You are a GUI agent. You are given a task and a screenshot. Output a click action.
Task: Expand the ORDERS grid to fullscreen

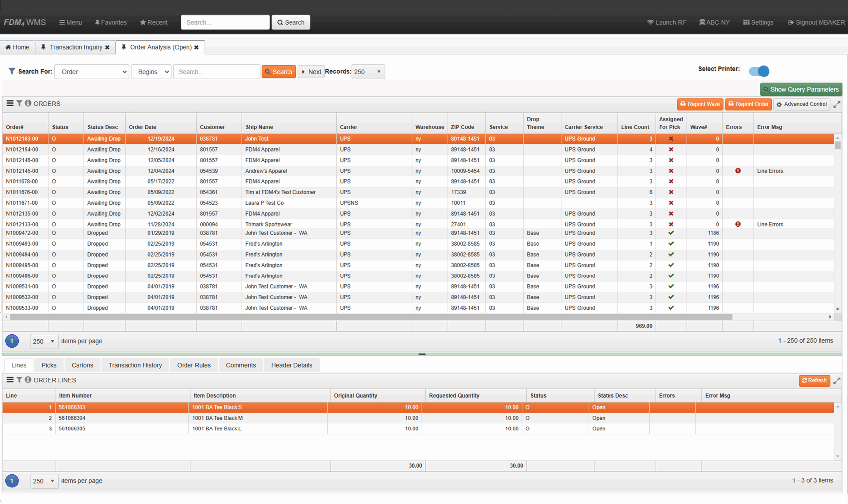click(x=837, y=104)
